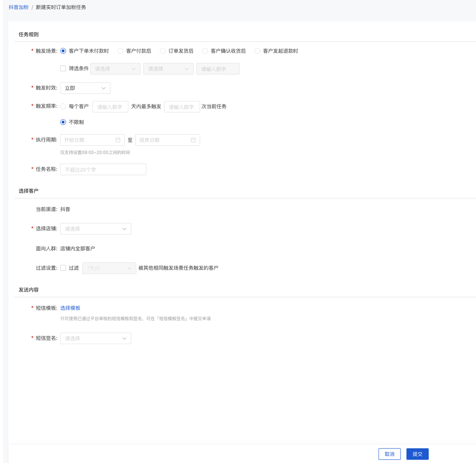Click the end date calendar icon

coord(193,140)
